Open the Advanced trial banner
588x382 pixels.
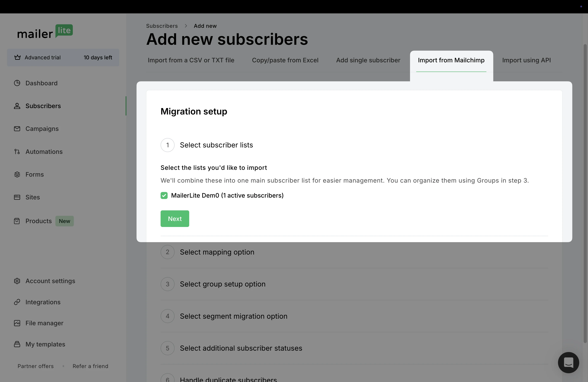point(63,58)
